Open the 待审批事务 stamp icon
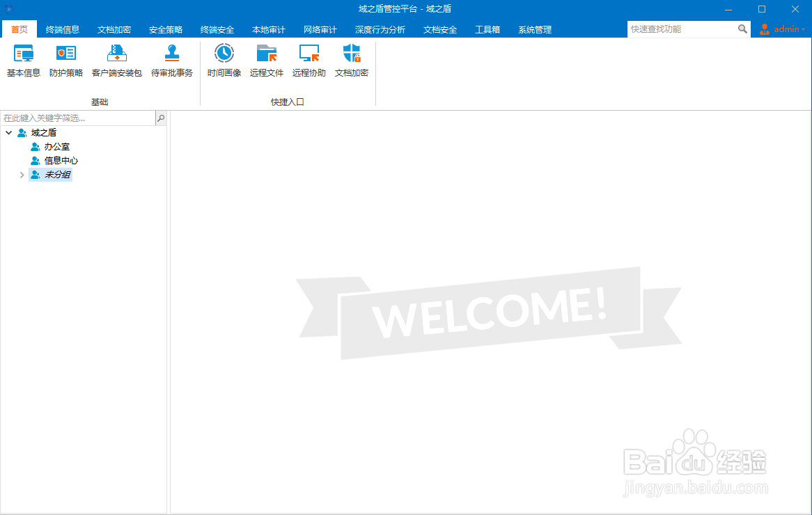The image size is (812, 515). pos(171,54)
